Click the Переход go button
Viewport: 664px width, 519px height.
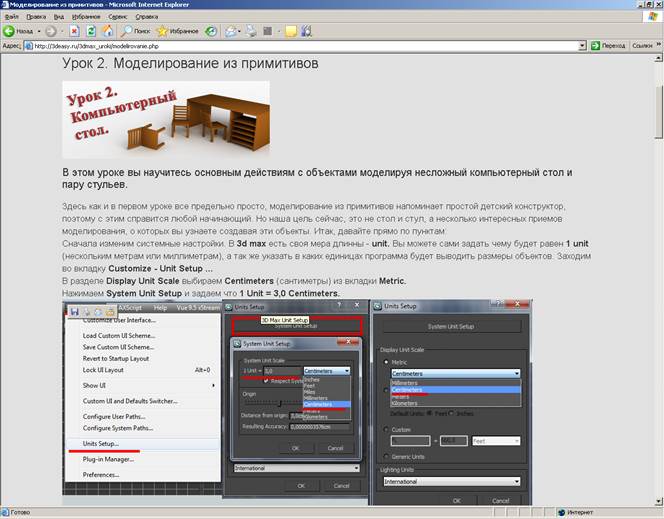click(608, 46)
